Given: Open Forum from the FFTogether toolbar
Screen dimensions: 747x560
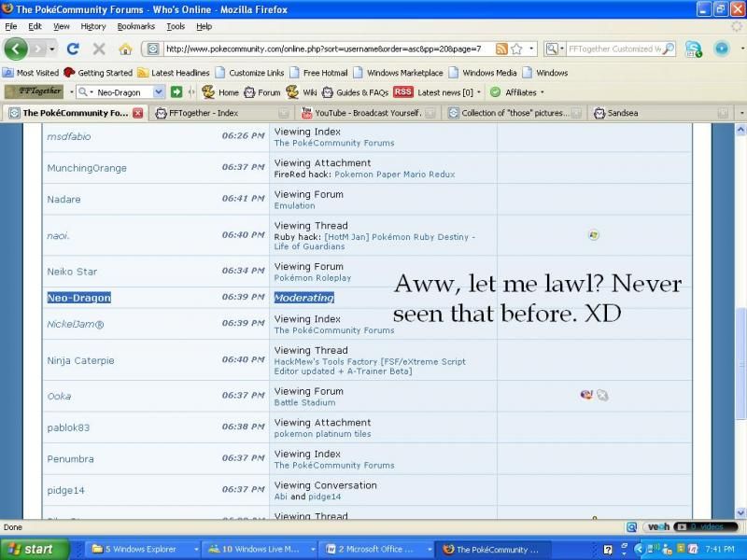Looking at the screenshot, I should [262, 92].
